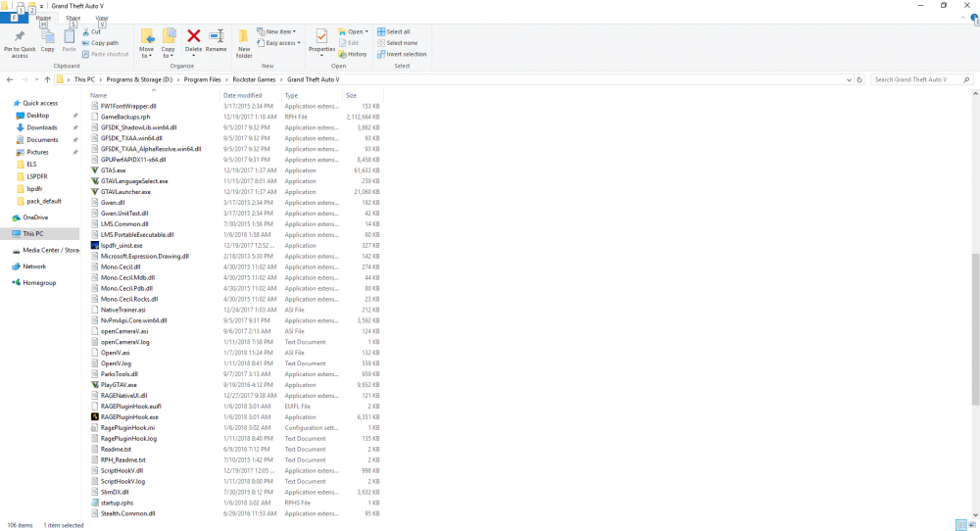Click Programs & Storage (D:) breadcrumb
Screen dimensions: 980x531
(x=139, y=80)
